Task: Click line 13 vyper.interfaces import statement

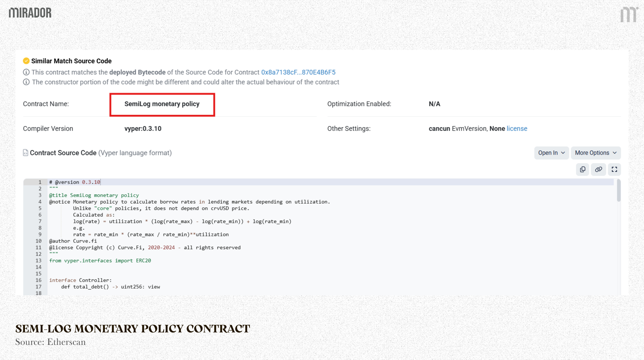Action: point(100,260)
